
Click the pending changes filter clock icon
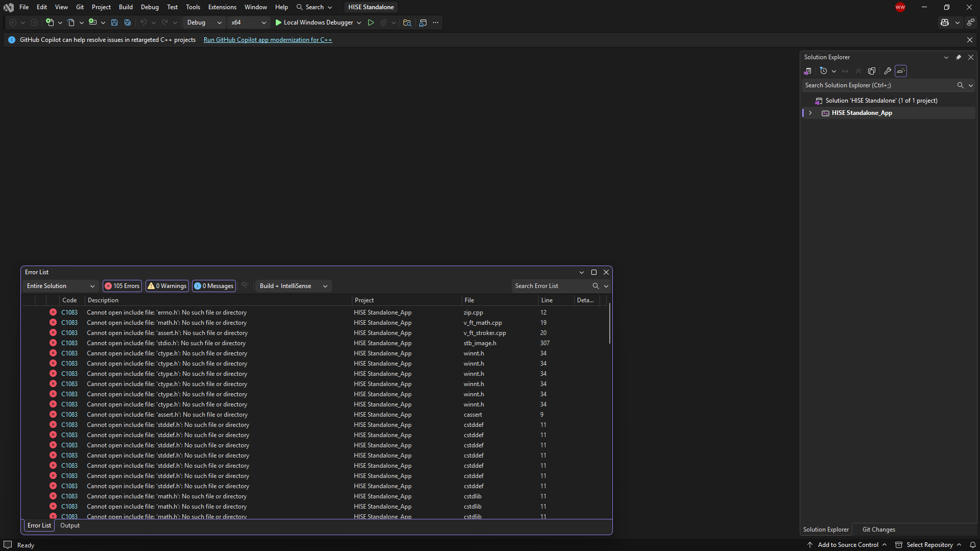(823, 71)
